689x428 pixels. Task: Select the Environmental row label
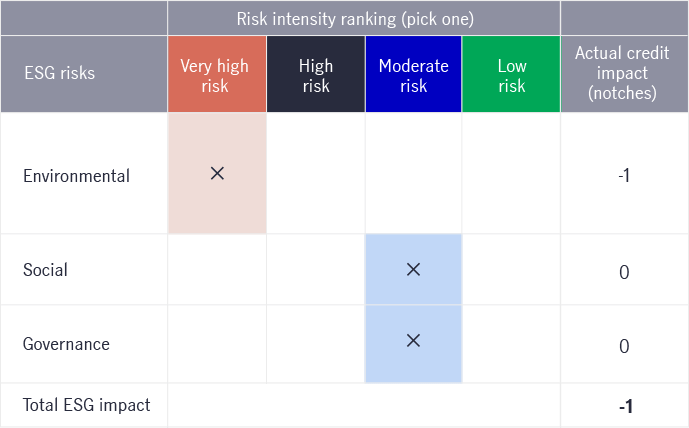(x=76, y=176)
